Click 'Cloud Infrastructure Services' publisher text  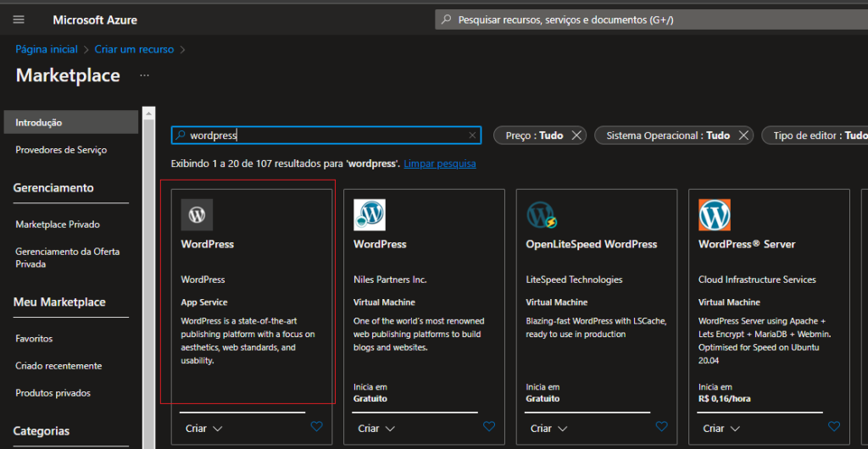tap(757, 280)
